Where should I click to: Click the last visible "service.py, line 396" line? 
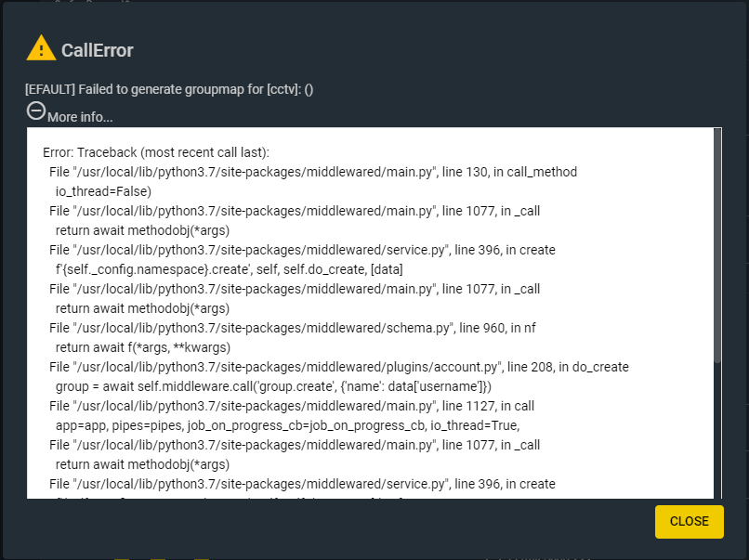pyautogui.click(x=302, y=484)
